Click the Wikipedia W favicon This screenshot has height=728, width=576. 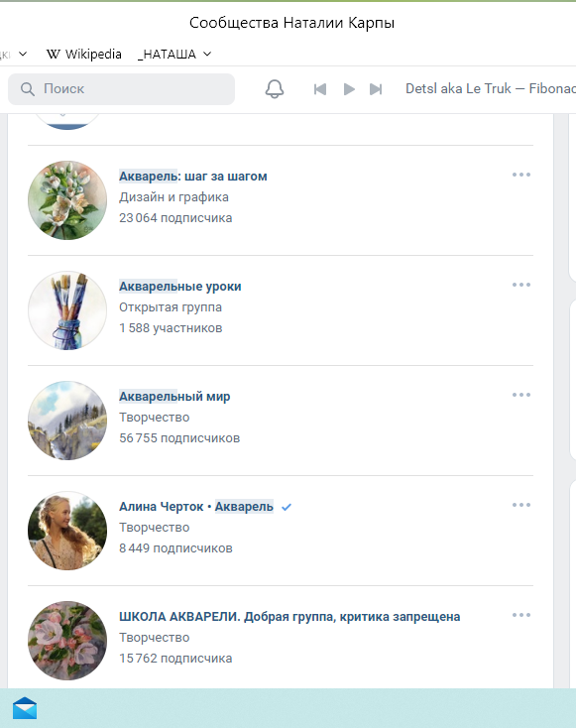(x=53, y=55)
